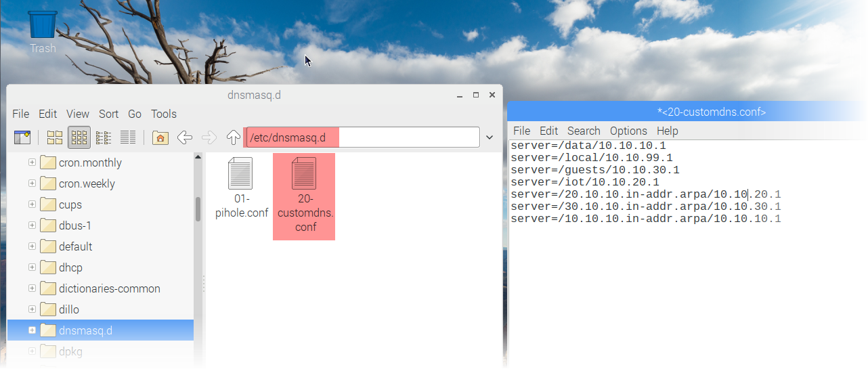The image size is (868, 369).
Task: Click the /etc/dnsmasq.d path field
Action: [x=362, y=137]
